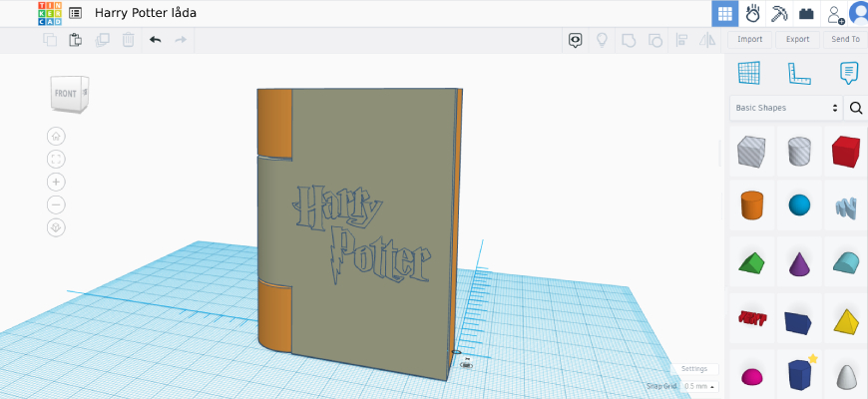Toggle perspective/orthographic view button
The height and width of the screenshot is (399, 868).
(56, 228)
